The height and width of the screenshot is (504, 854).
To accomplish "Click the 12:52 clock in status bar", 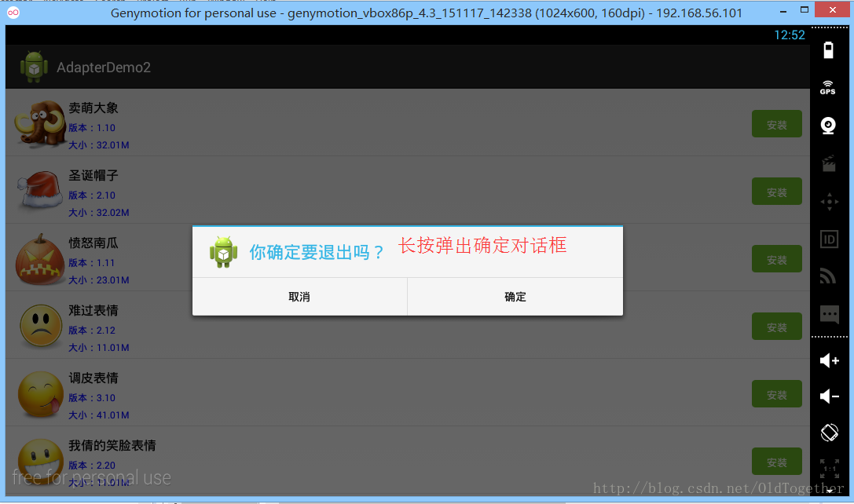I will pos(790,35).
